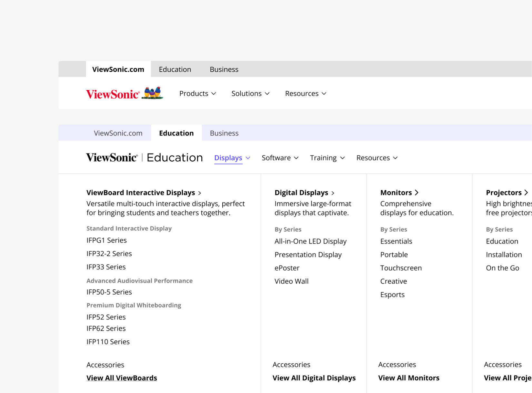Expand the Solutions dropdown menu
The image size is (532, 393).
[250, 93]
